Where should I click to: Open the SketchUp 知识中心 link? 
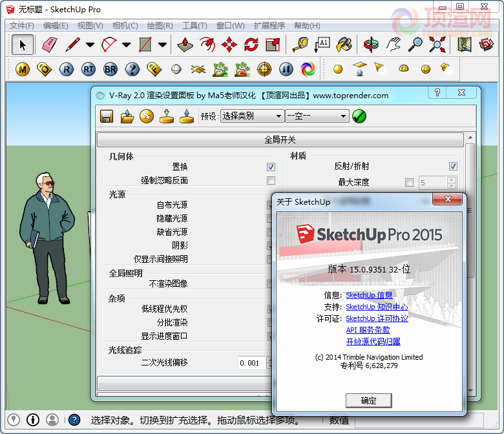[377, 307]
